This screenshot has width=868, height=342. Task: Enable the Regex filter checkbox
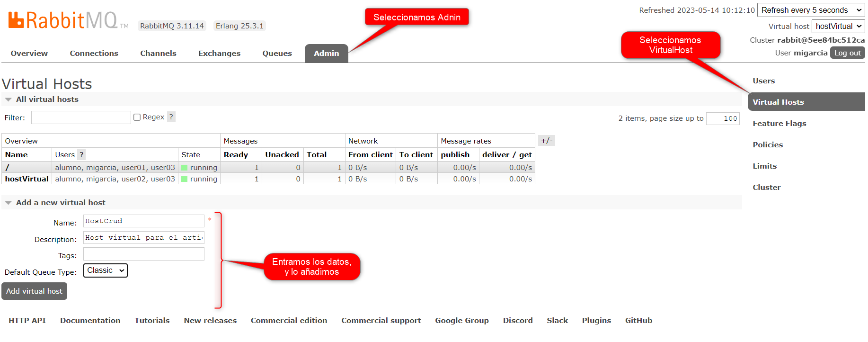137,117
